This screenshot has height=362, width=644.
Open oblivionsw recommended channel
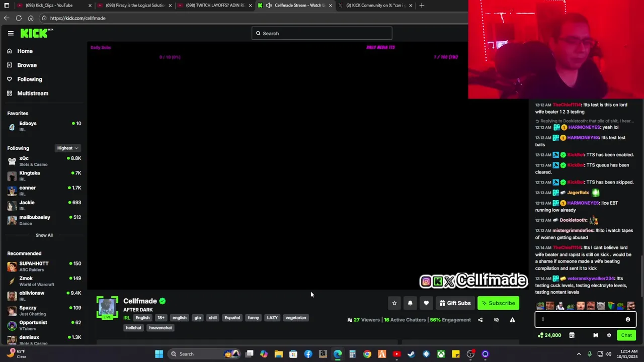coord(44,296)
